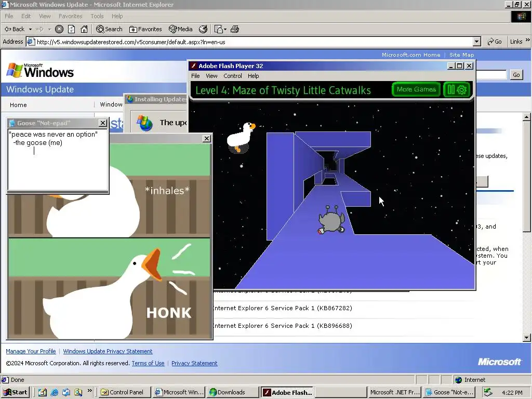Image resolution: width=532 pixels, height=399 pixels.
Task: Close the goose HONK meme window
Action: coord(207,138)
